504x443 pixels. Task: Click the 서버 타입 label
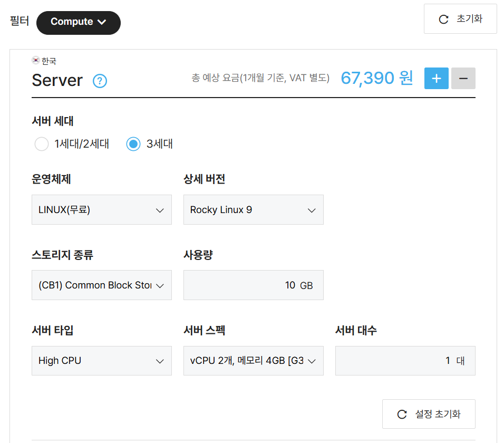click(53, 331)
